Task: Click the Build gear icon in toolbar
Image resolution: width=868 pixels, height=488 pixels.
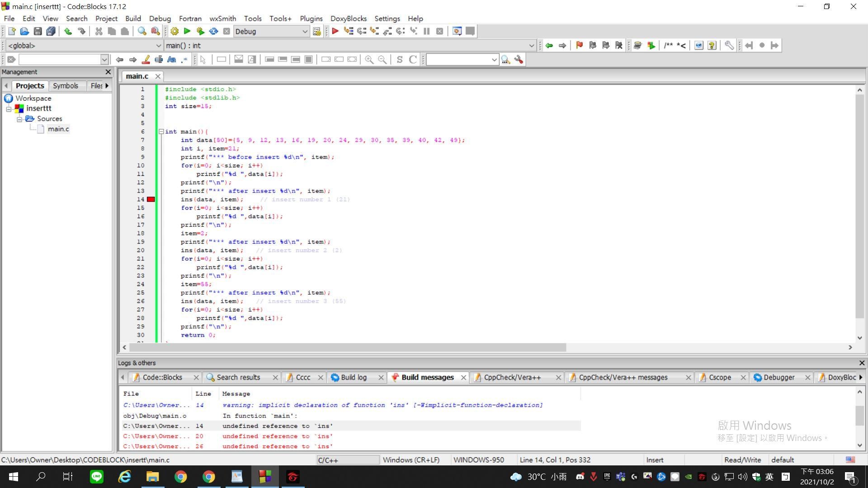Action: click(175, 31)
